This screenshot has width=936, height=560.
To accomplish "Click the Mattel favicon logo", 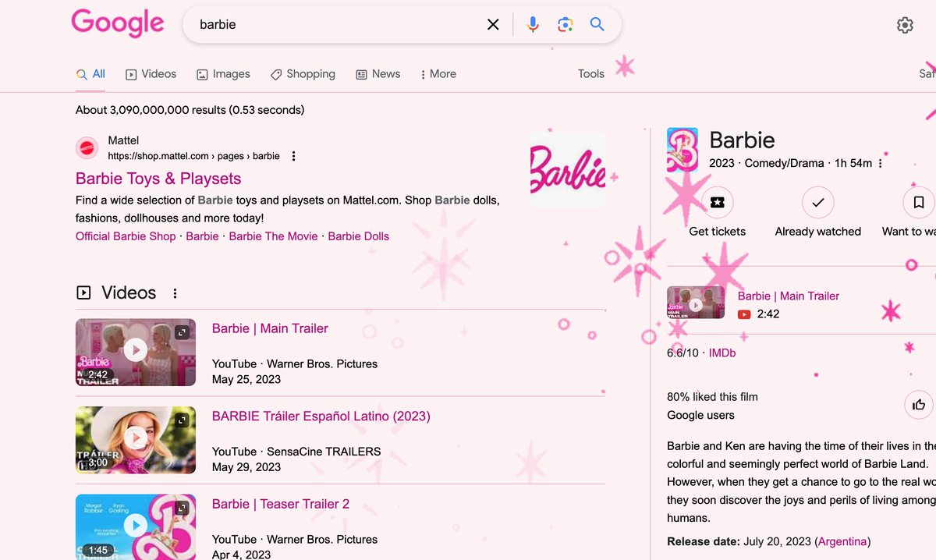I will 87,147.
